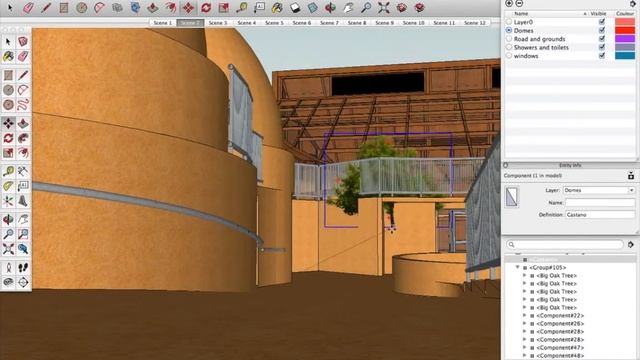Select the Freehand drawing tool
Image resolution: width=640 pixels, height=360 pixels.
[x=23, y=105]
